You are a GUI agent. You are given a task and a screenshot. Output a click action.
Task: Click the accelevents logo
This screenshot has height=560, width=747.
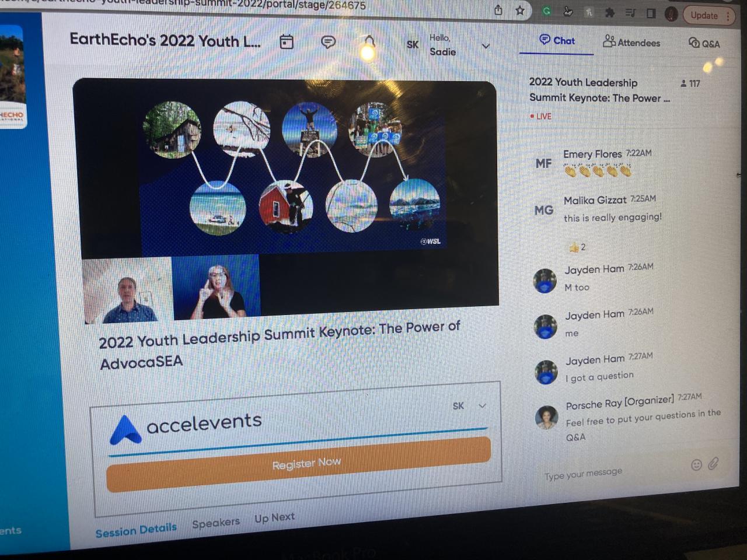pos(186,428)
